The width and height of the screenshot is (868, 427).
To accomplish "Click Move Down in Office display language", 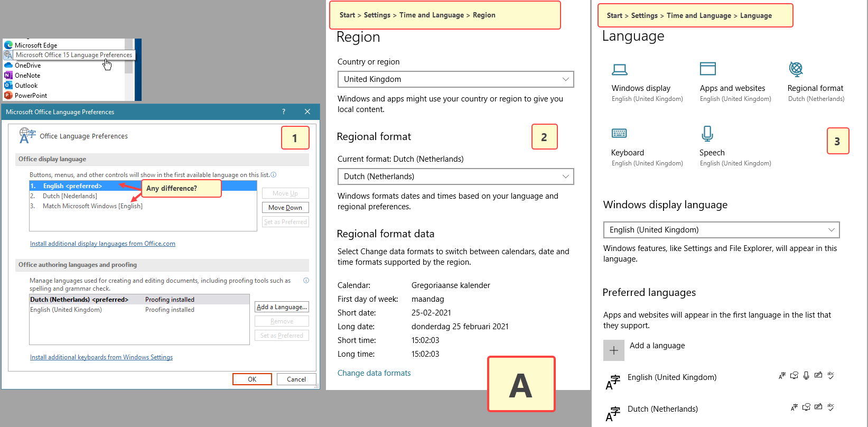I will pyautogui.click(x=285, y=208).
